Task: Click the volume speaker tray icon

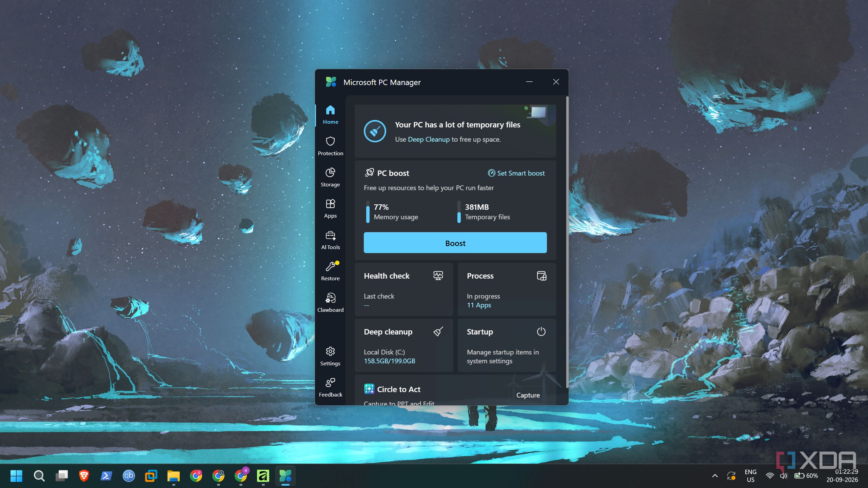Action: (x=783, y=476)
